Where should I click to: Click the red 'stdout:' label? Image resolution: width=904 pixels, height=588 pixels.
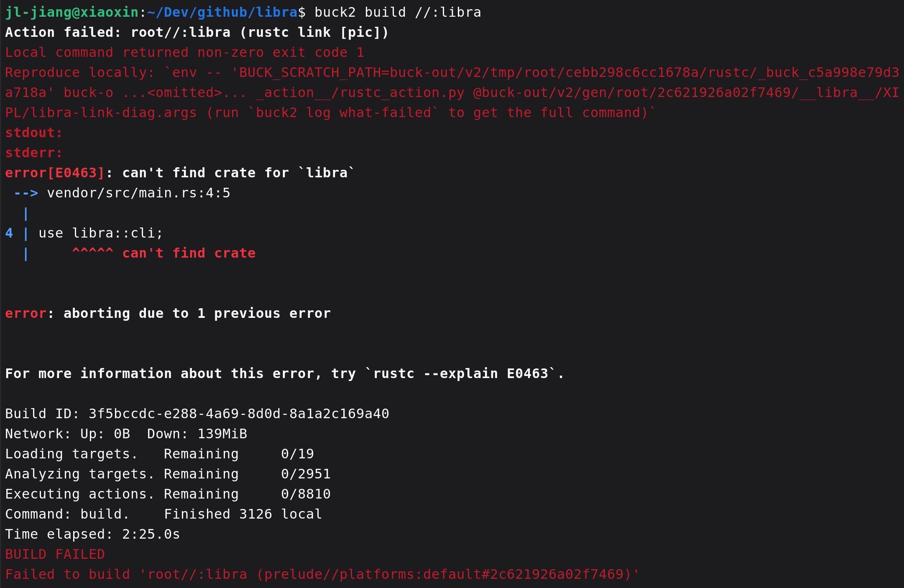click(33, 133)
